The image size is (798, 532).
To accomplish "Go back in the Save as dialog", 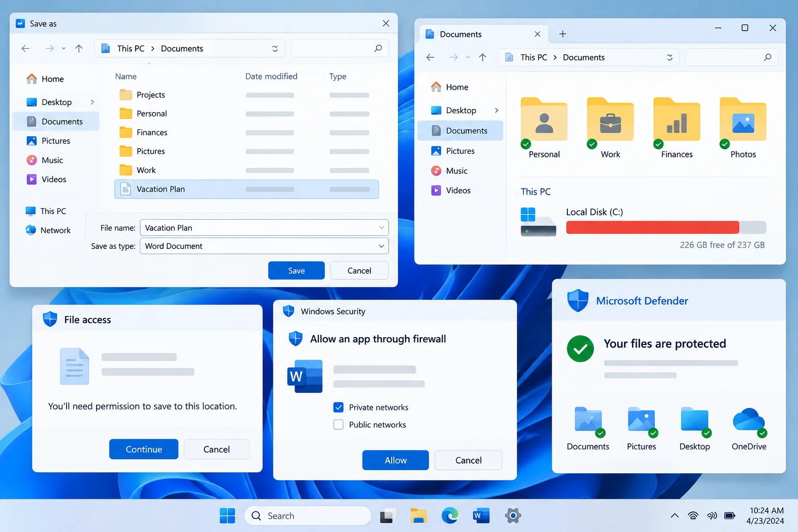I will click(25, 48).
